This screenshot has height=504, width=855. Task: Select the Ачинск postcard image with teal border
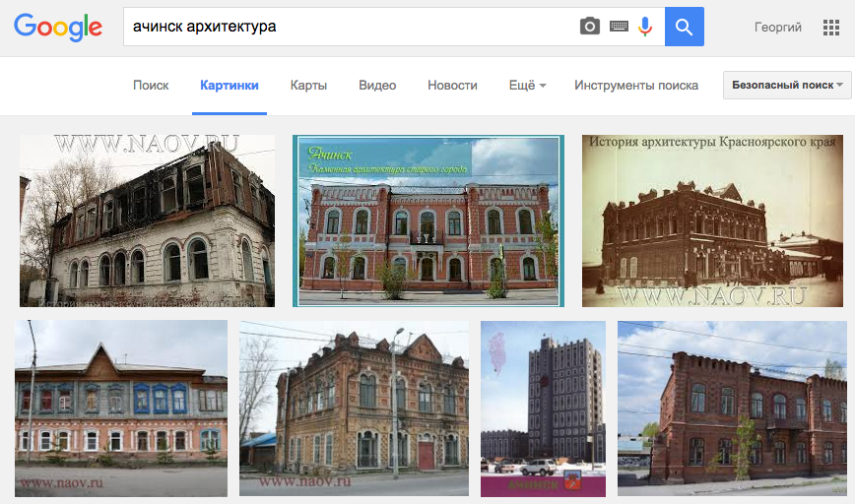pos(428,221)
